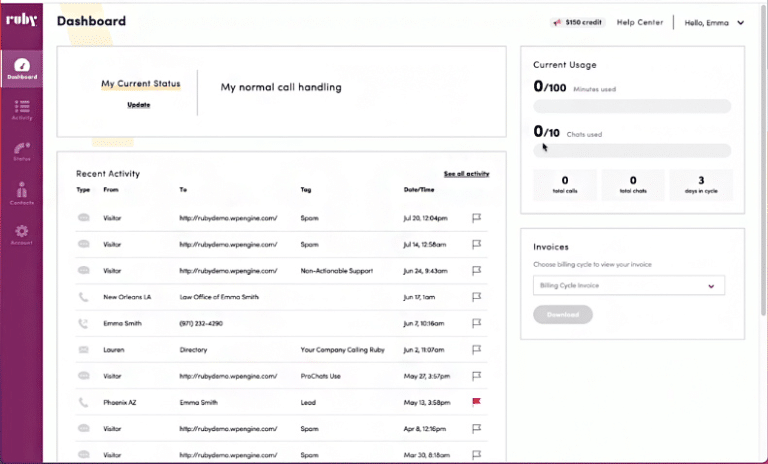Image resolution: width=768 pixels, height=464 pixels.
Task: Open the Account settings gear
Action: pyautogui.click(x=22, y=234)
